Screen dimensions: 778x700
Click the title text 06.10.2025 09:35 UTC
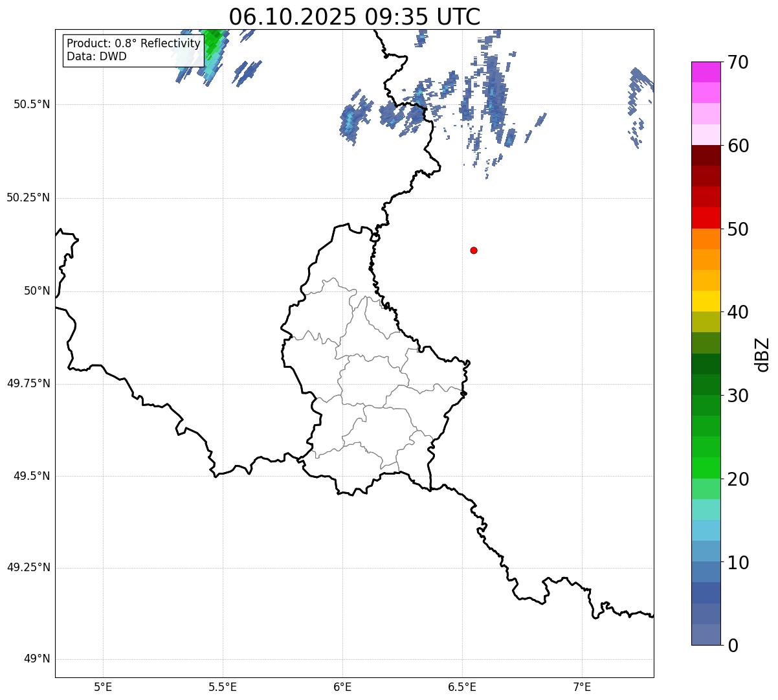[355, 16]
